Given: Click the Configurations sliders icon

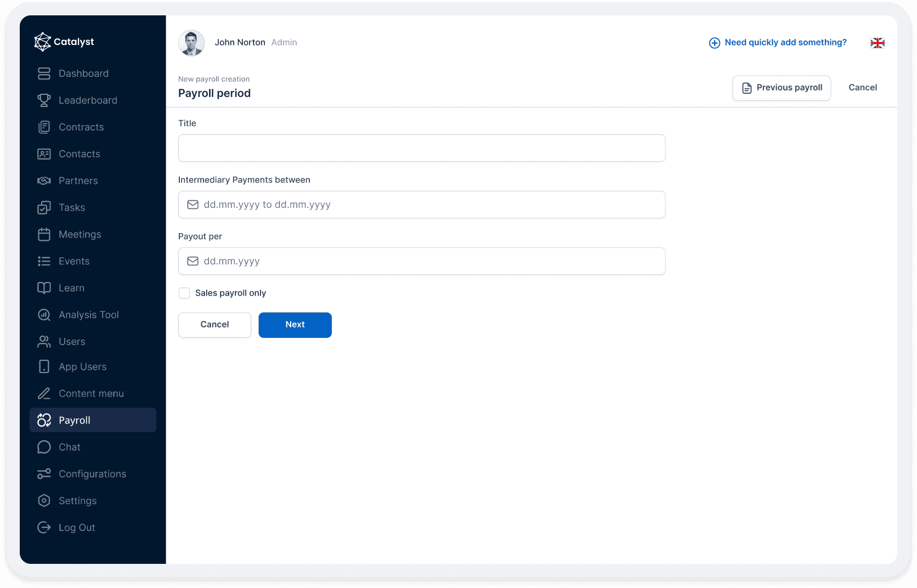Looking at the screenshot, I should click(x=44, y=474).
